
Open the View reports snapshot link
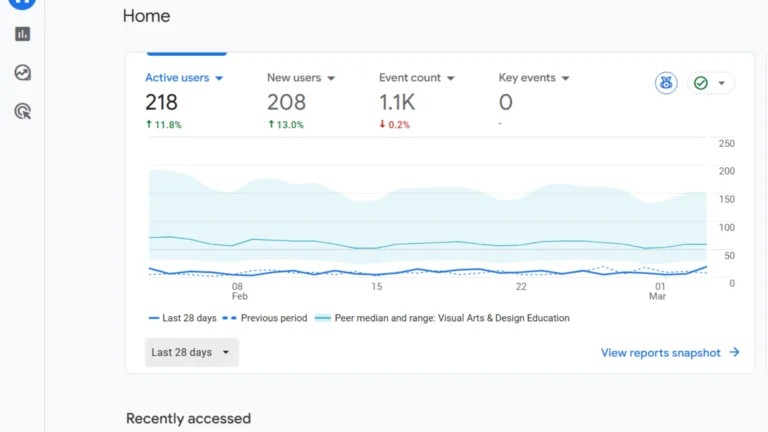[x=660, y=352]
